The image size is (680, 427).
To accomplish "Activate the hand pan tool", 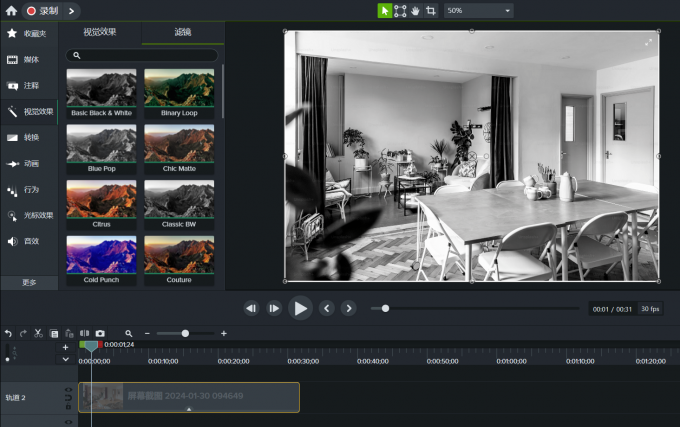I will coord(415,11).
